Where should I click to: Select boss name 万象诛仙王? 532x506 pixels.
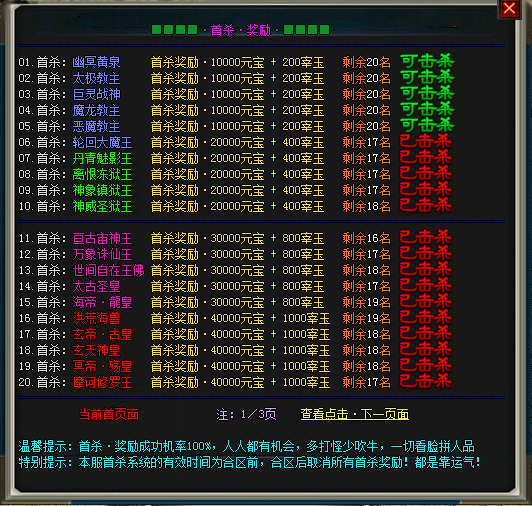coord(102,254)
